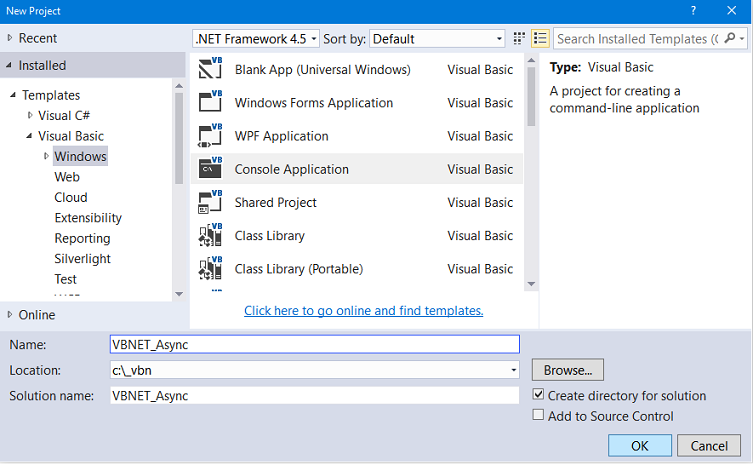The image size is (753, 465).
Task: Click the OK button
Action: (640, 446)
